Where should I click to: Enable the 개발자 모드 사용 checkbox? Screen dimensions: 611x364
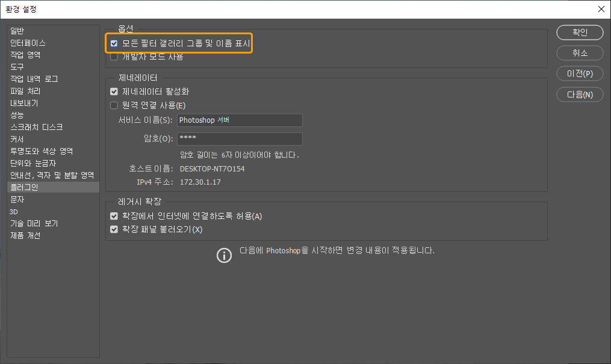click(114, 57)
